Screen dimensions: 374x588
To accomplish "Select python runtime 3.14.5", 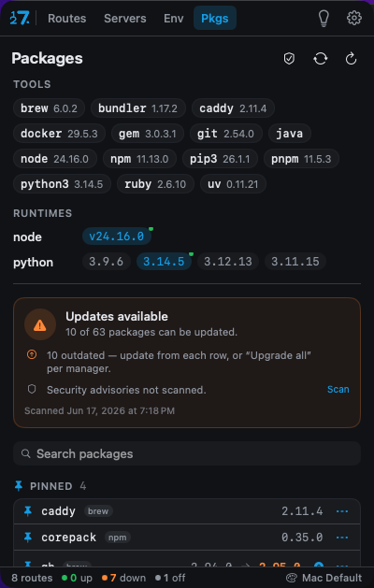I will pyautogui.click(x=164, y=262).
